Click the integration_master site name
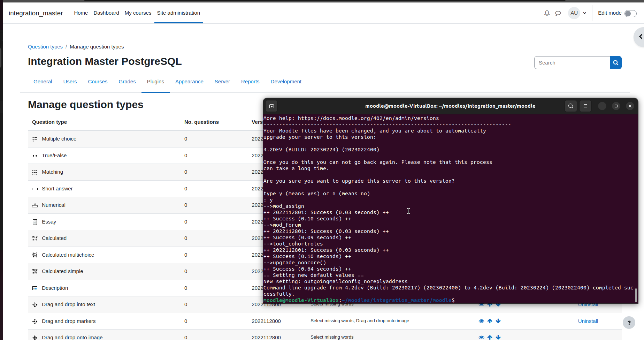The height and width of the screenshot is (340, 644). [36, 13]
